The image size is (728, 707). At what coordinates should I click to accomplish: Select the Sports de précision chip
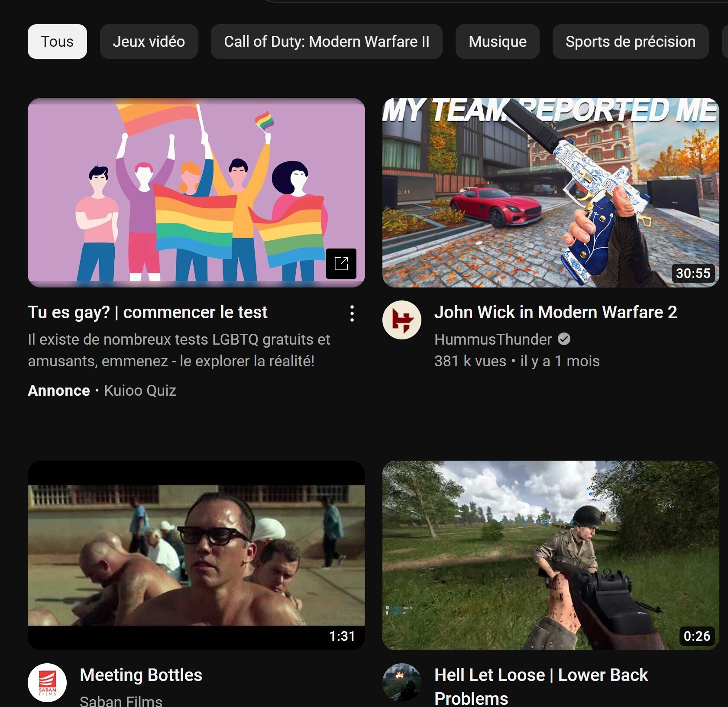pyautogui.click(x=631, y=42)
